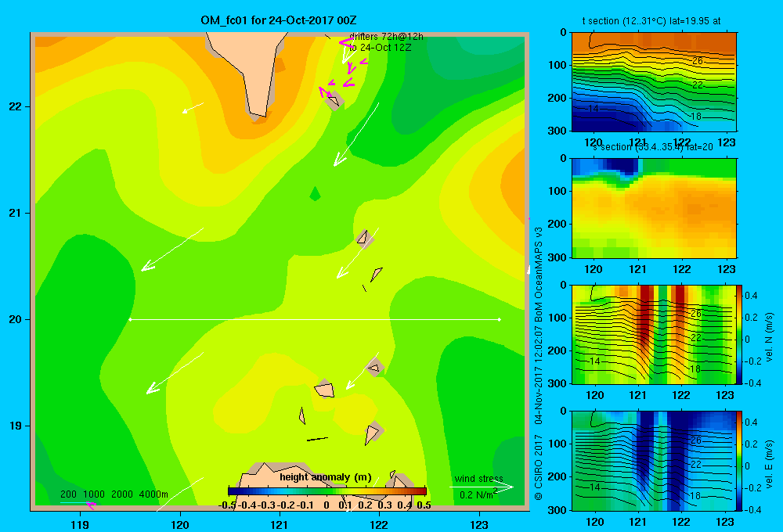Click latitude label 19 on main map
This screenshot has width=783, height=532.
[x=16, y=426]
